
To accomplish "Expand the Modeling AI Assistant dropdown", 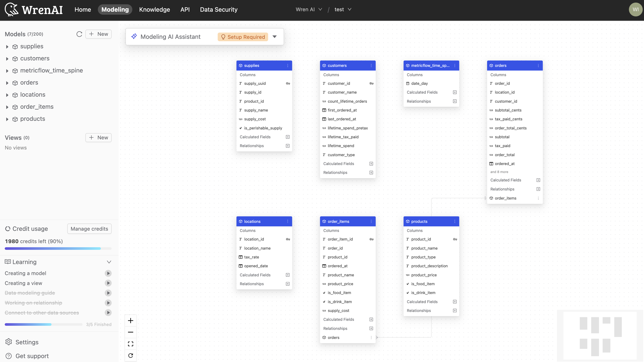I will pyautogui.click(x=275, y=37).
